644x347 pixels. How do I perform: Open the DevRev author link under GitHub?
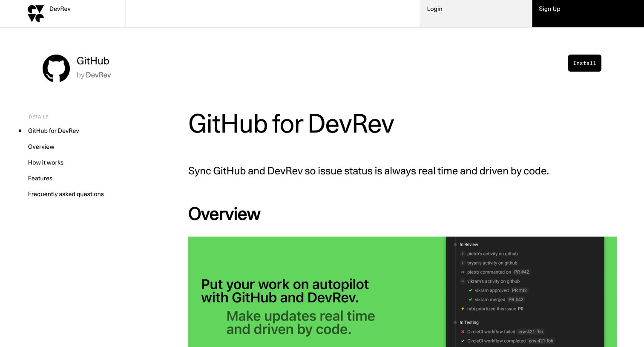pos(98,75)
